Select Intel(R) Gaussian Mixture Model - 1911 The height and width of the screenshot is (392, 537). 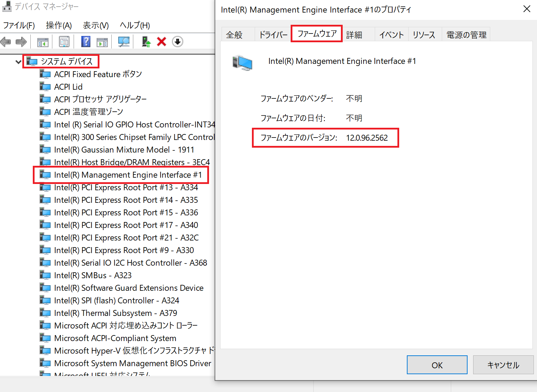[x=124, y=149]
